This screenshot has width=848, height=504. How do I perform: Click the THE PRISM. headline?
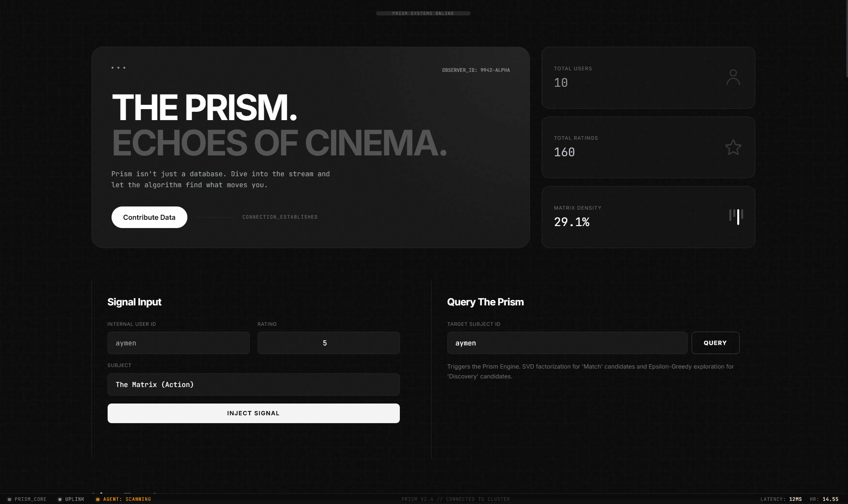(204, 107)
